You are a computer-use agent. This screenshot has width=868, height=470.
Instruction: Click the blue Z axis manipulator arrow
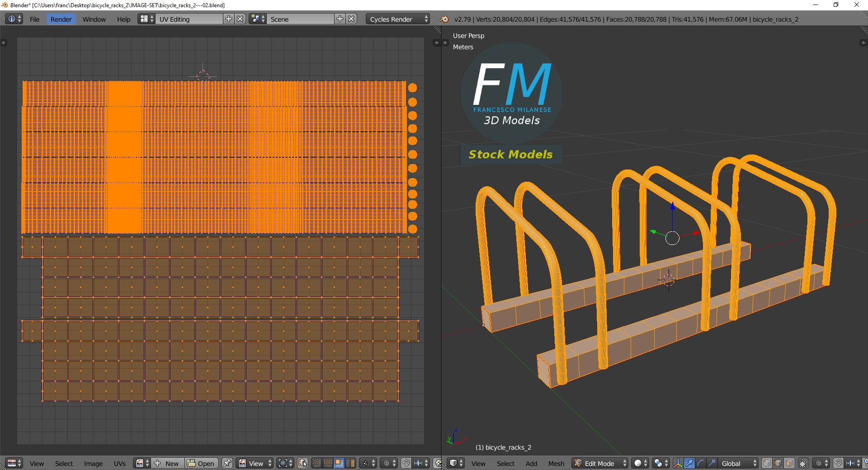[x=673, y=207]
